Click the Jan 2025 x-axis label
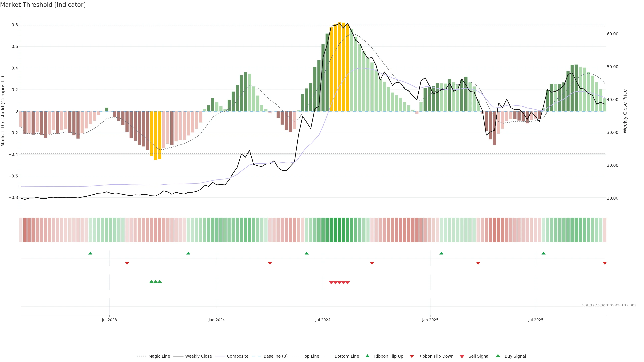The image size is (644, 362). point(430,320)
